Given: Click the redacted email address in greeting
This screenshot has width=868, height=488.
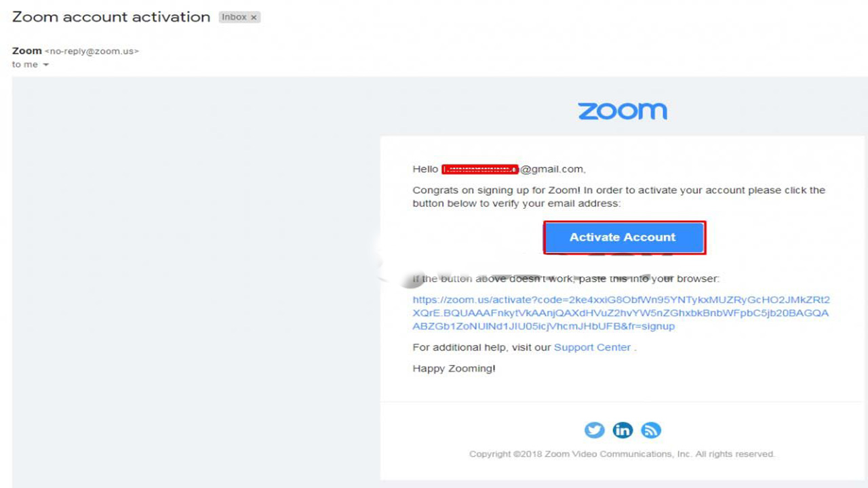Looking at the screenshot, I should pos(480,169).
